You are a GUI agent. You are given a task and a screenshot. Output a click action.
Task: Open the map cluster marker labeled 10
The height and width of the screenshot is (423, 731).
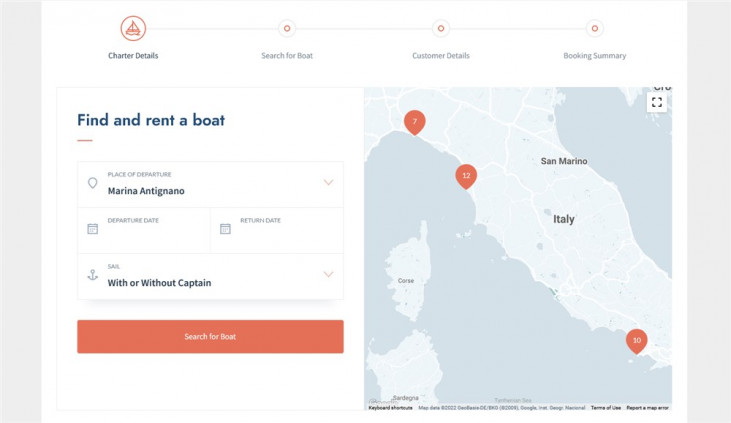636,341
